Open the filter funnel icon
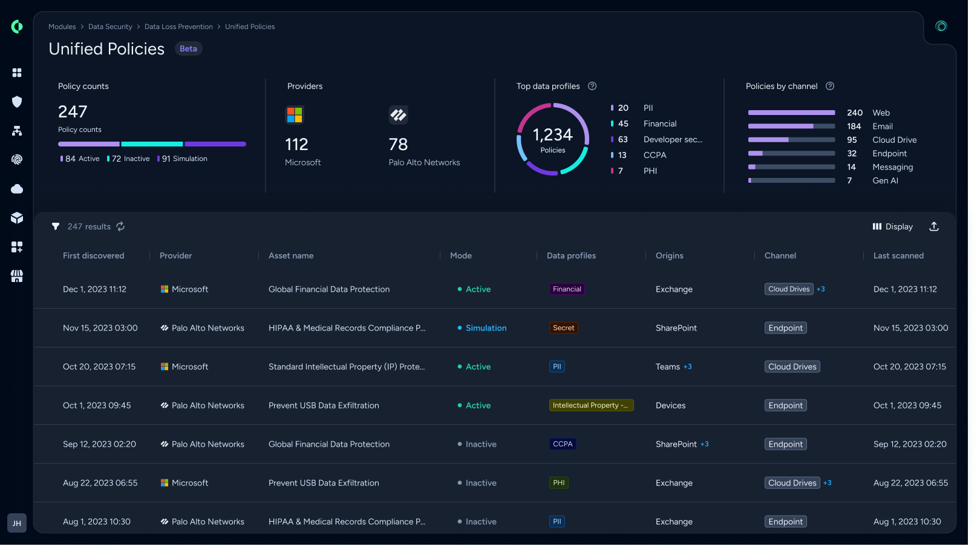 [56, 229]
